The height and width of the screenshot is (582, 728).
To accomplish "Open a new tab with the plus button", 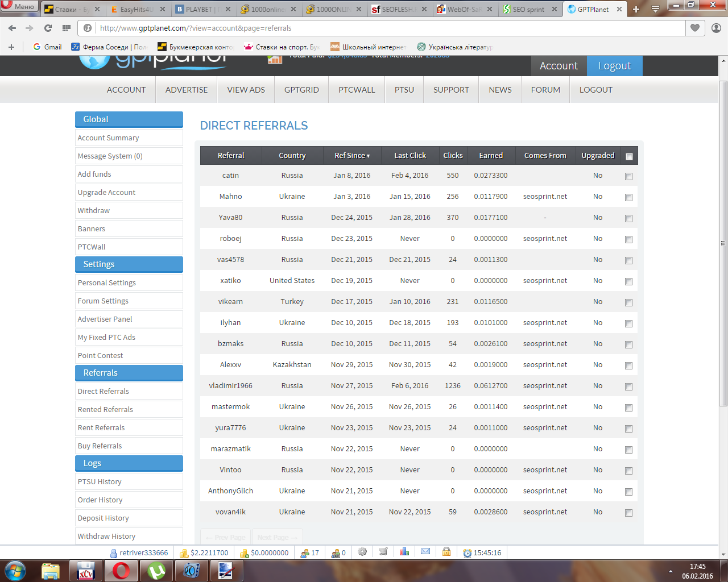I will click(x=636, y=9).
